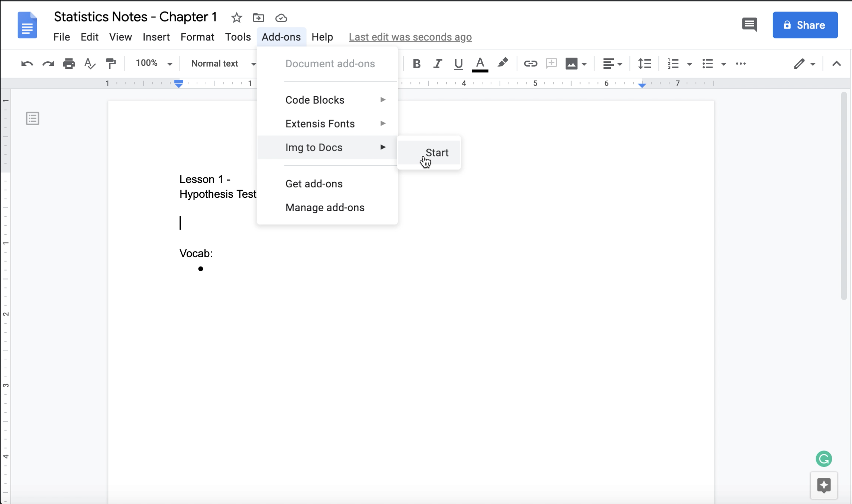Click Start in Img to Docs submenu

[x=437, y=153]
